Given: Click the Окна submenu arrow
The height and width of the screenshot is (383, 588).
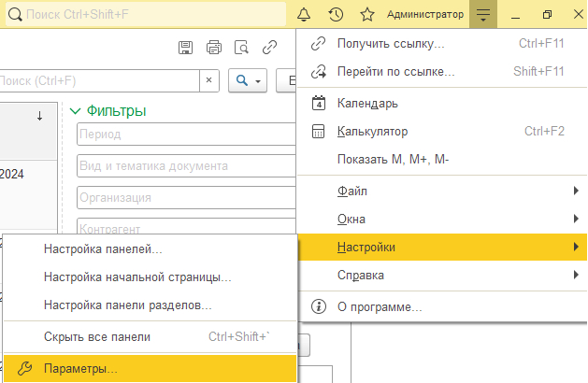Looking at the screenshot, I should (576, 219).
